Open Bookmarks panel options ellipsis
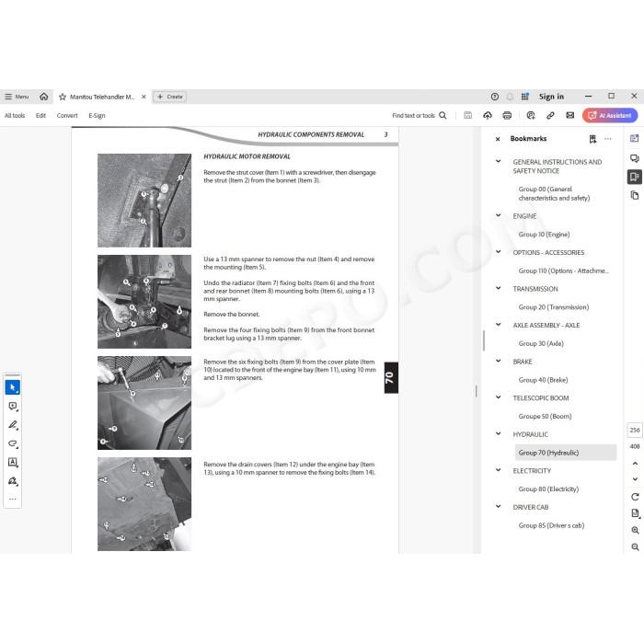Viewport: 644px width, 644px height. click(x=608, y=139)
